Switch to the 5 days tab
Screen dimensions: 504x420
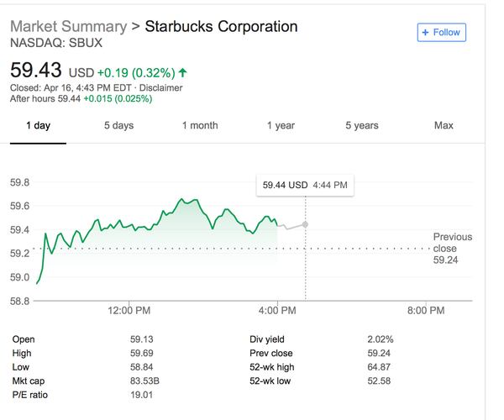click(118, 126)
